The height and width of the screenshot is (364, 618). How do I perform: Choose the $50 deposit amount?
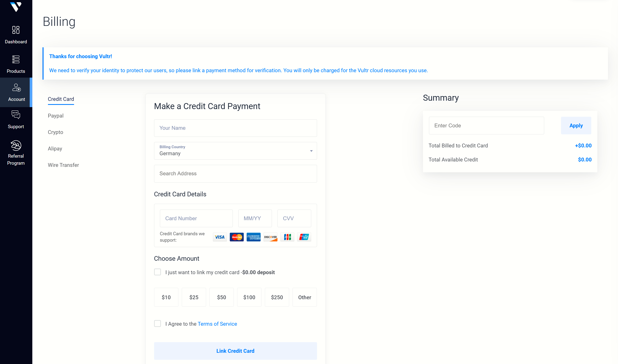click(x=221, y=297)
